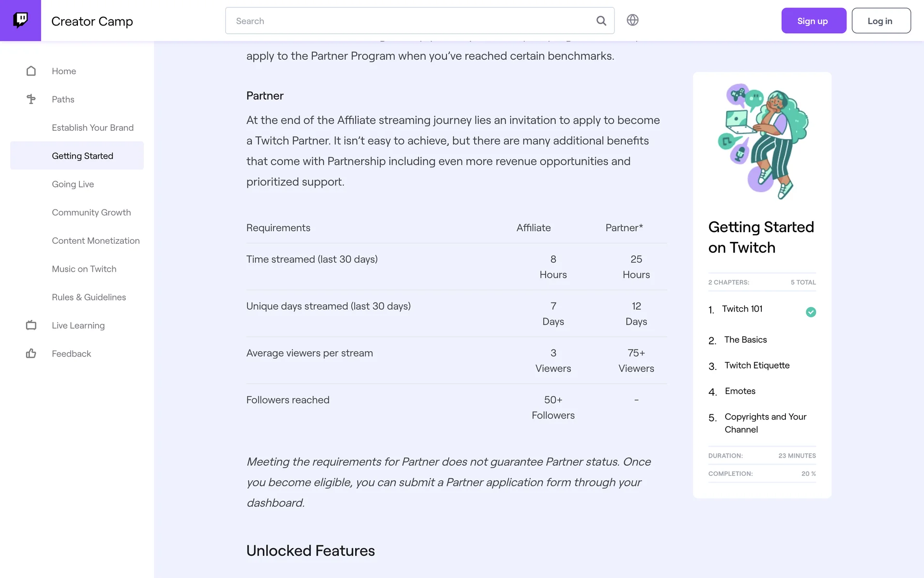Click the Getting Started illustration thumbnail
Image resolution: width=924 pixels, height=578 pixels.
[762, 142]
